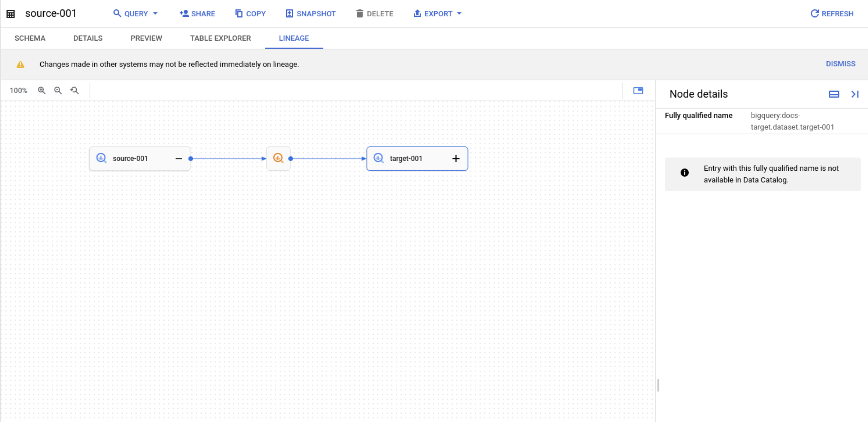Viewport: 868px width, 422px height.
Task: Click the collapse node details sidebar icon
Action: 855,94
